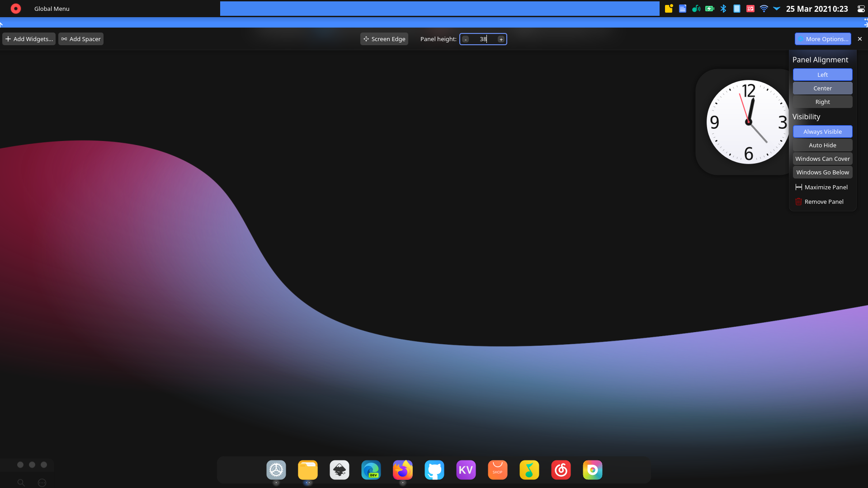
Task: Open the audio volume tray icon
Action: [696, 9]
